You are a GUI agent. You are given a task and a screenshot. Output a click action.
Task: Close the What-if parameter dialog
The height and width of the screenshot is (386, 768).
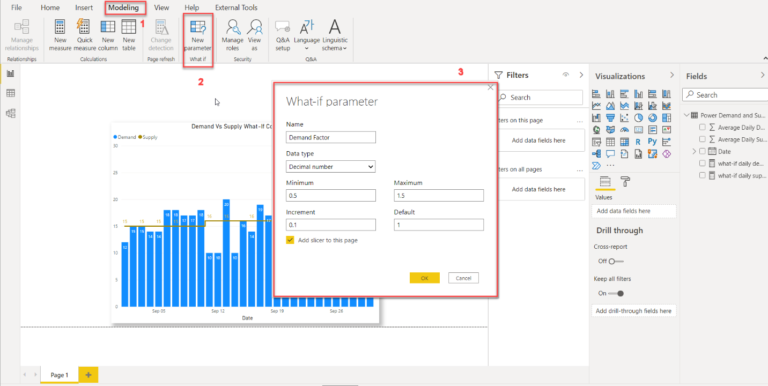click(490, 87)
